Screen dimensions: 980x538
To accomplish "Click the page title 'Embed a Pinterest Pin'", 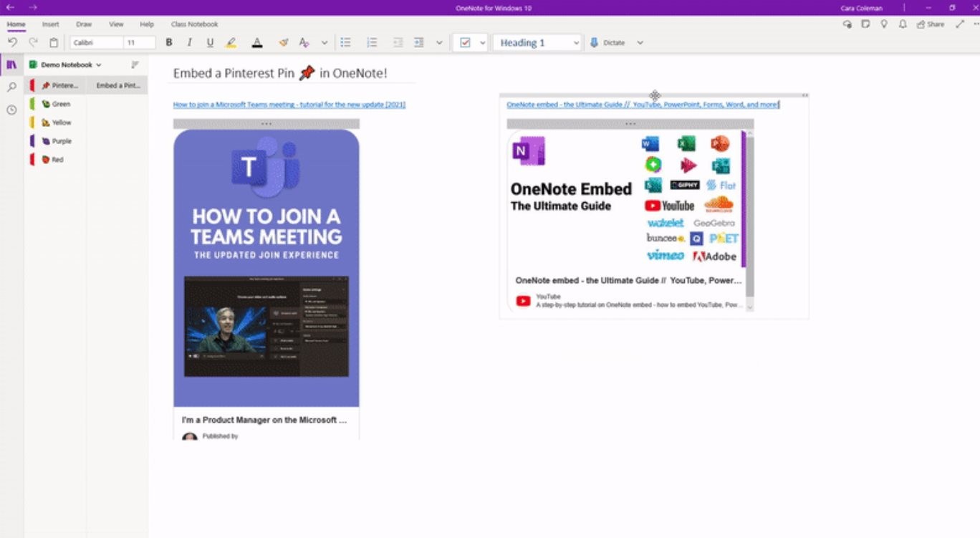I will [x=280, y=73].
